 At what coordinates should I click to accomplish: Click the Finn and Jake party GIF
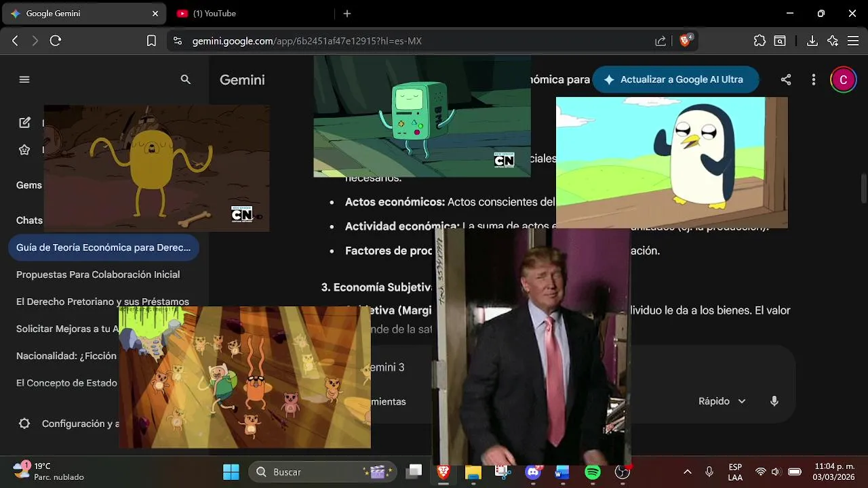pyautogui.click(x=245, y=378)
